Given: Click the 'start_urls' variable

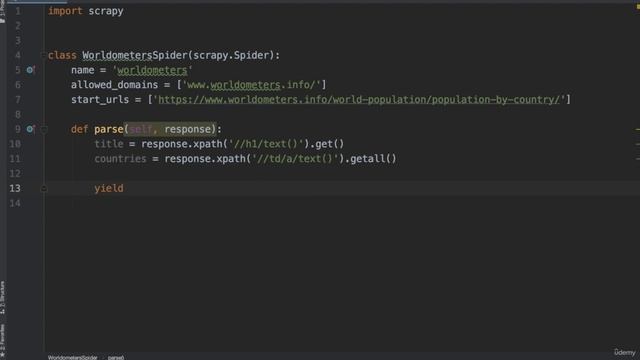Looking at the screenshot, I should click(x=100, y=100).
